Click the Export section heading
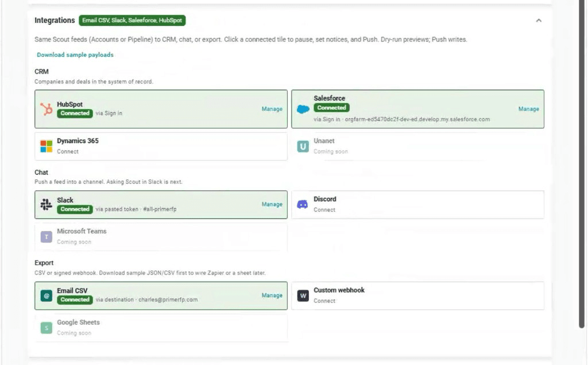The width and height of the screenshot is (588, 365). click(44, 263)
